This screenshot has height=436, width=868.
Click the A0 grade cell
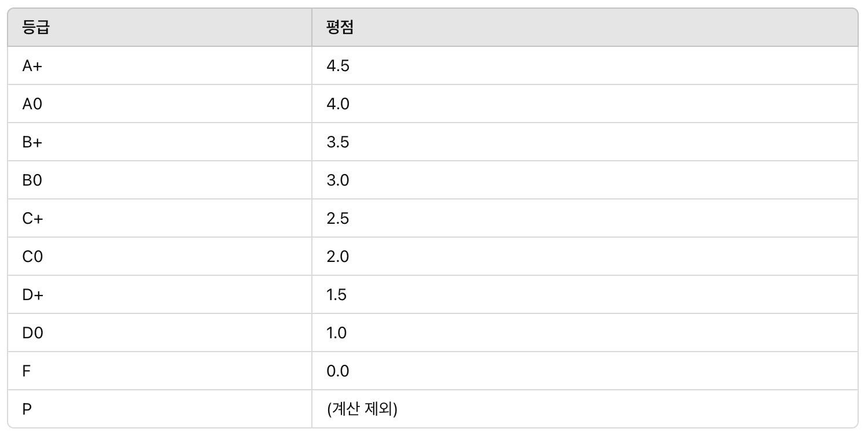pyautogui.click(x=160, y=104)
